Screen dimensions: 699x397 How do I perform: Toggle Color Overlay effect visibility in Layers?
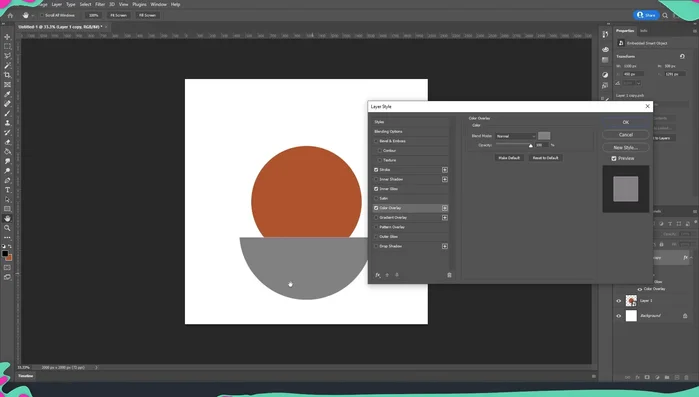pos(640,289)
